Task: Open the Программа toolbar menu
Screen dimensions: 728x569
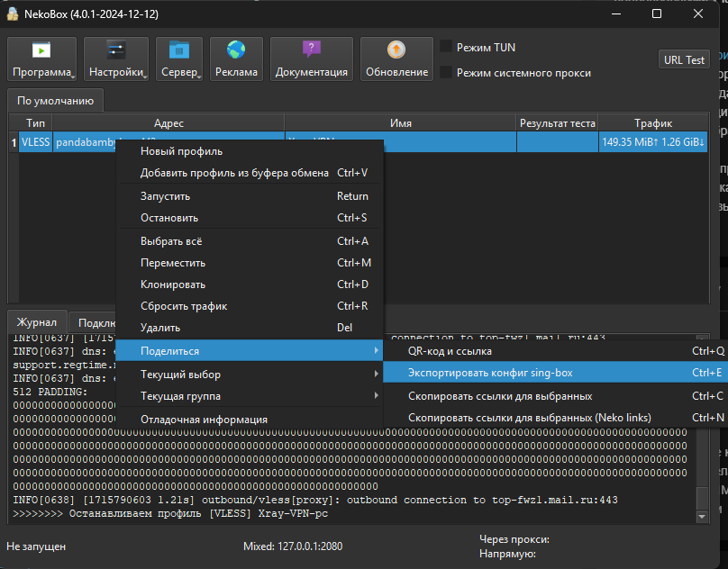Action: 41,59
